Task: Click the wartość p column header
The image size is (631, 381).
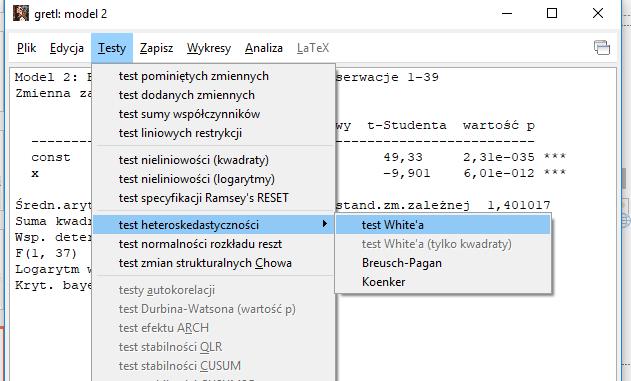Action: [x=499, y=125]
